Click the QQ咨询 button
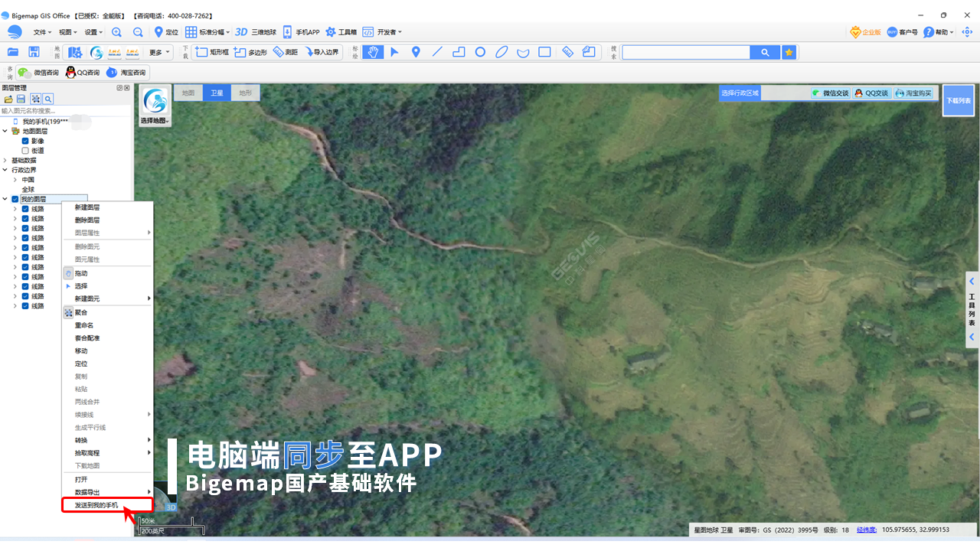Screen dimensions: 980x551 pos(83,73)
